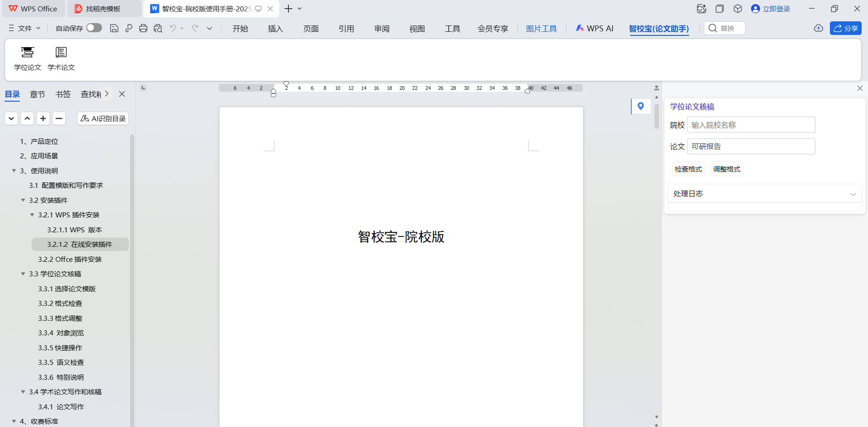Image resolution: width=868 pixels, height=427 pixels.
Task: Click the 院校 name input field
Action: (751, 125)
